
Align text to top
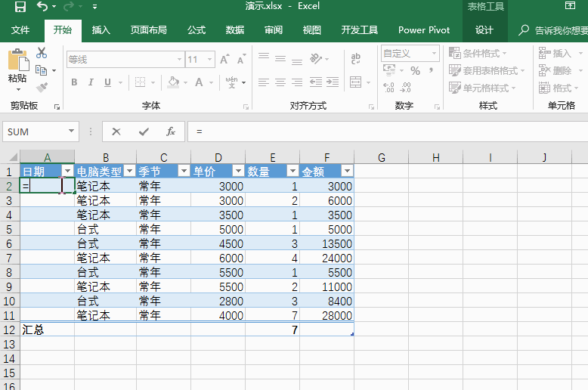(x=264, y=57)
